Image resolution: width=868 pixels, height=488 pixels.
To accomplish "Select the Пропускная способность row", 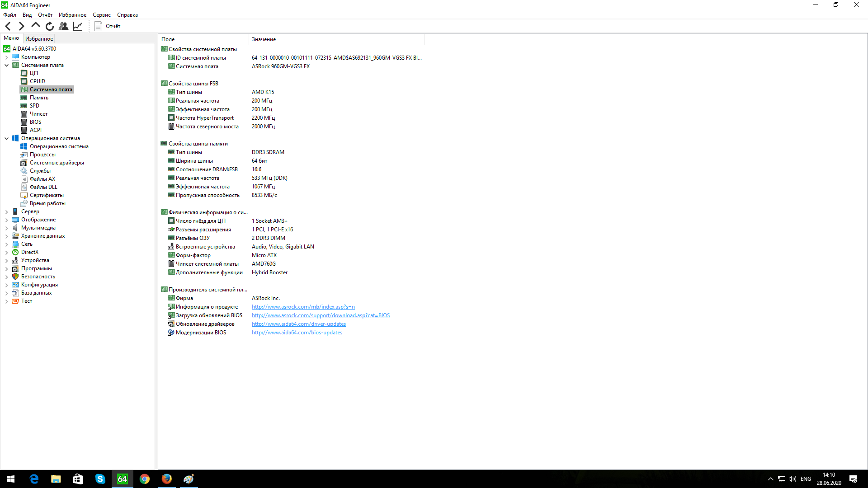I will click(x=292, y=195).
